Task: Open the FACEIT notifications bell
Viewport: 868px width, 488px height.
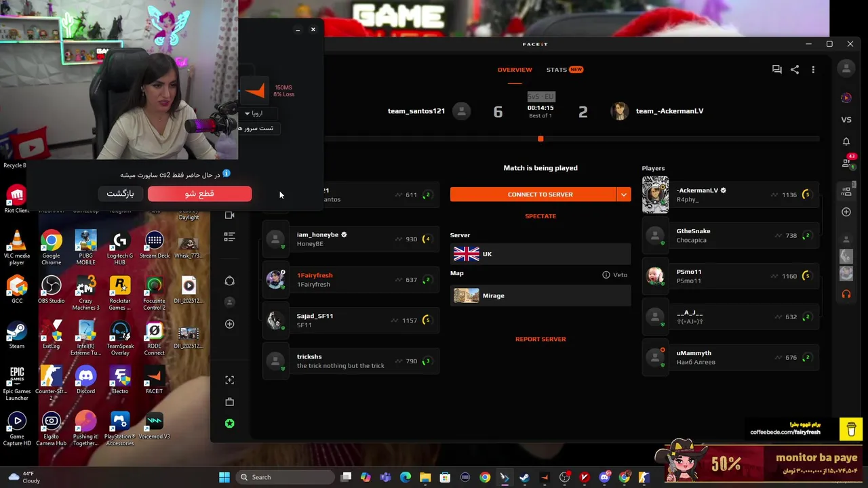Action: tap(846, 141)
